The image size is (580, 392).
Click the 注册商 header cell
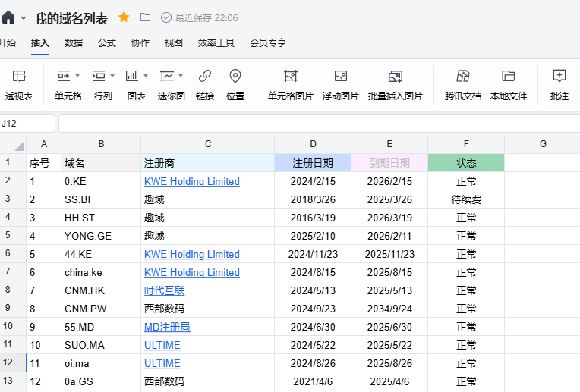coord(208,163)
